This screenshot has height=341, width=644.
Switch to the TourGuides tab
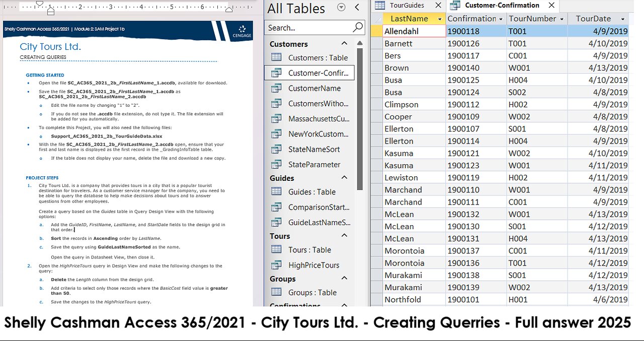407,5
